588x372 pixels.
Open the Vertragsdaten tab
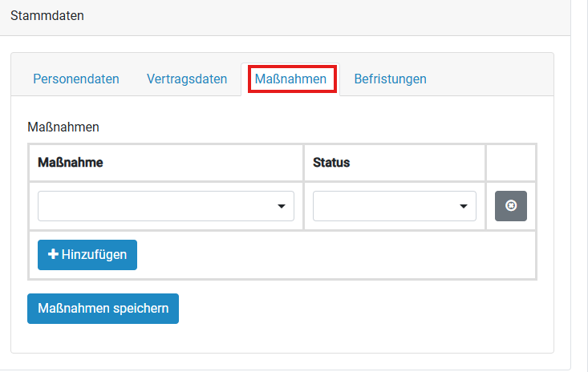(x=187, y=79)
